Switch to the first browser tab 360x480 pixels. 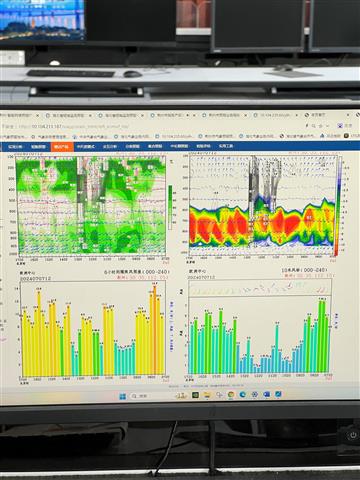[19, 115]
